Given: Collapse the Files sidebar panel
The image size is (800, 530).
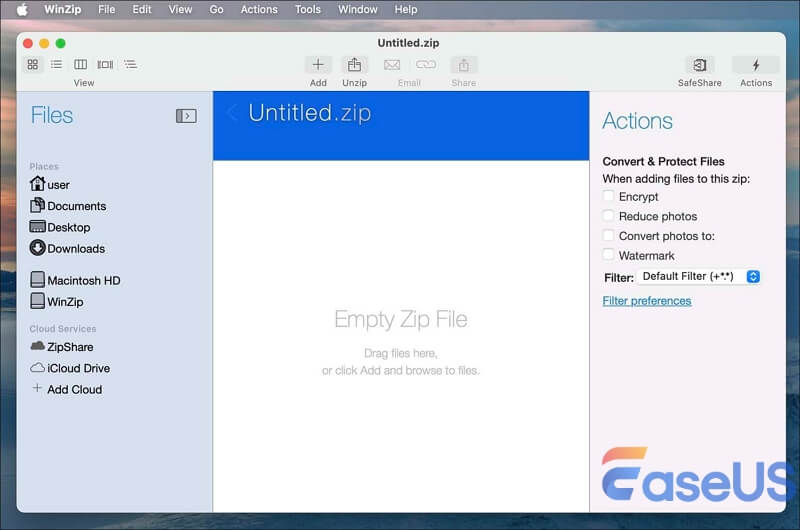Looking at the screenshot, I should pos(186,116).
